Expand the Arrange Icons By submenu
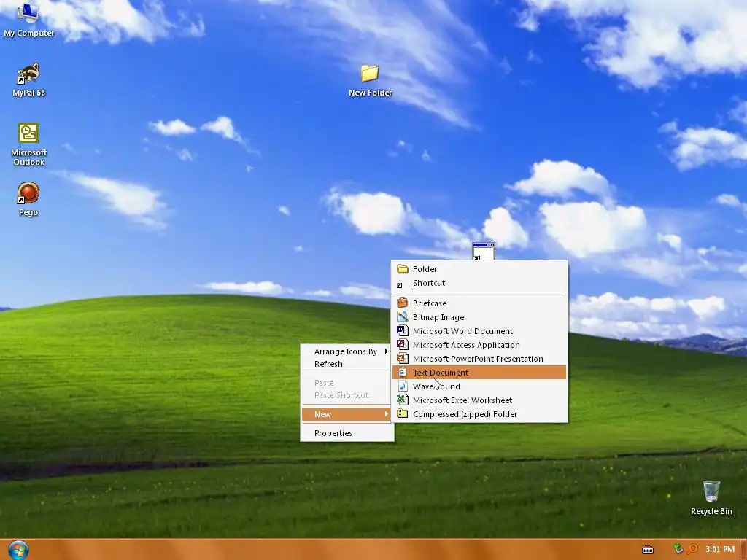Screen dimensions: 747x560 [x=347, y=351]
